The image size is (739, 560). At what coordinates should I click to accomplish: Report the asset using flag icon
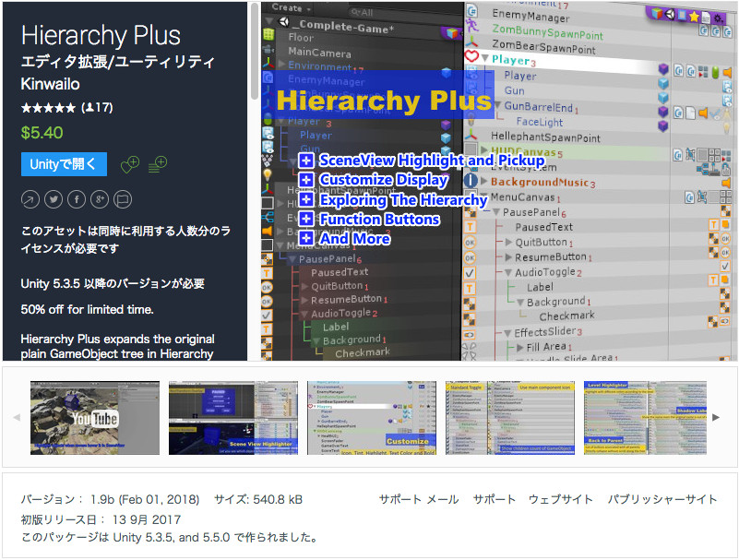point(123,199)
